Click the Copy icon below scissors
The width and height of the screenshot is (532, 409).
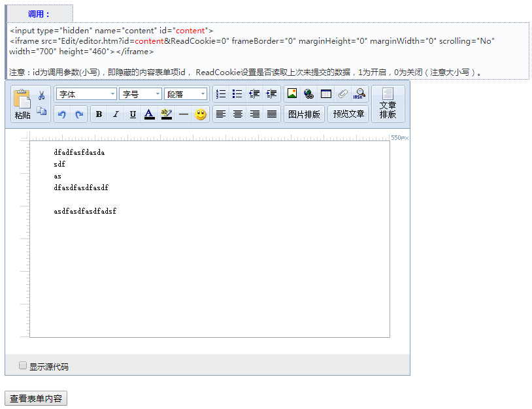[x=42, y=111]
